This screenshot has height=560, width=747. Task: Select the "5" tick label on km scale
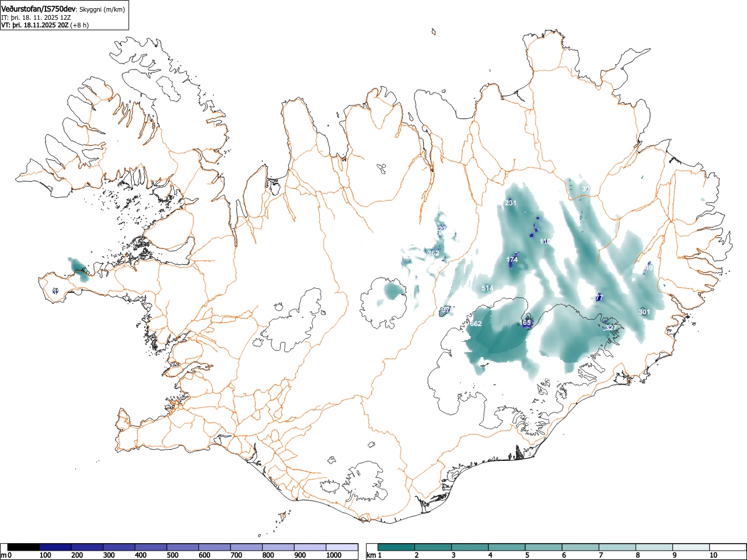[526, 555]
